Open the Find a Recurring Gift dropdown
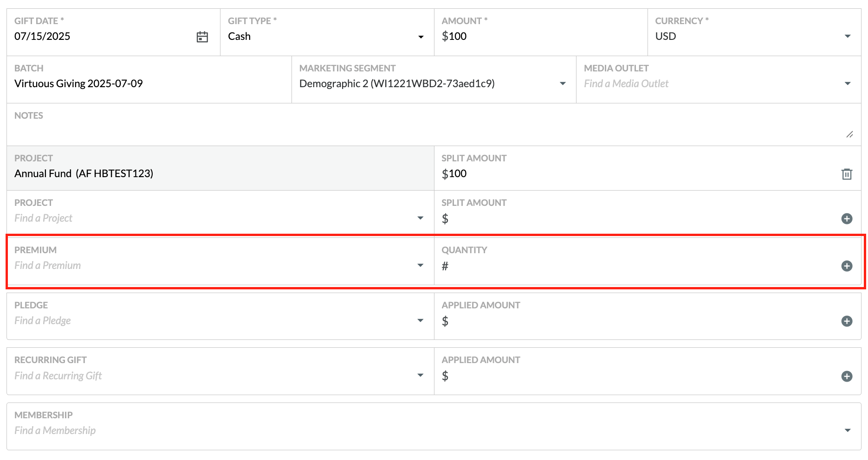The image size is (868, 460). [420, 375]
